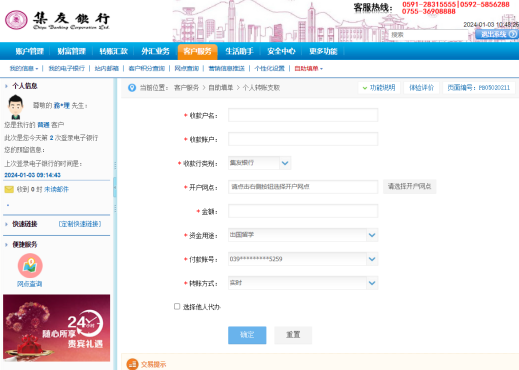Click the yellow mail envelope icon

[9, 189]
